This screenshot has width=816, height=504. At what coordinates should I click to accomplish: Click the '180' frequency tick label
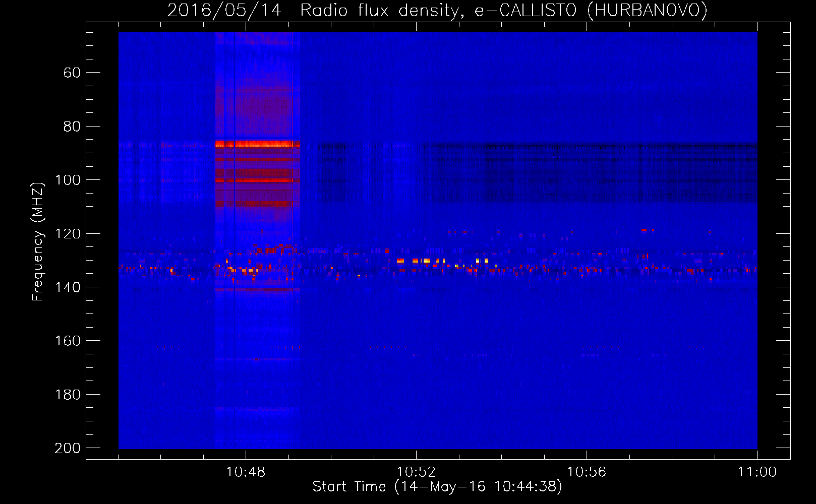pyautogui.click(x=68, y=395)
